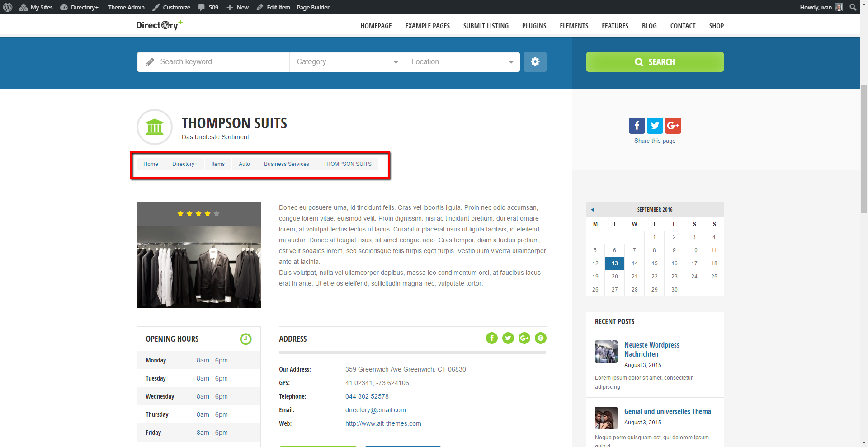
Task: Open Neueste Wordpress Nachrichten post
Action: pyautogui.click(x=652, y=349)
